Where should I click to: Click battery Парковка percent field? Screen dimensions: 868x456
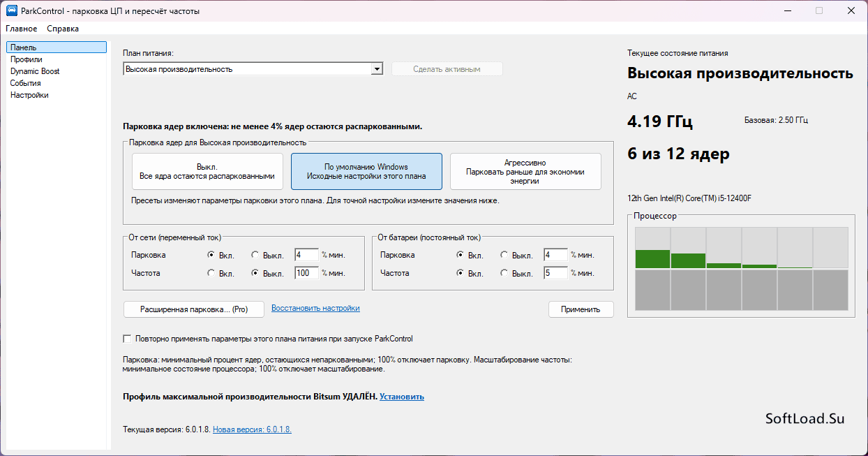tap(555, 255)
